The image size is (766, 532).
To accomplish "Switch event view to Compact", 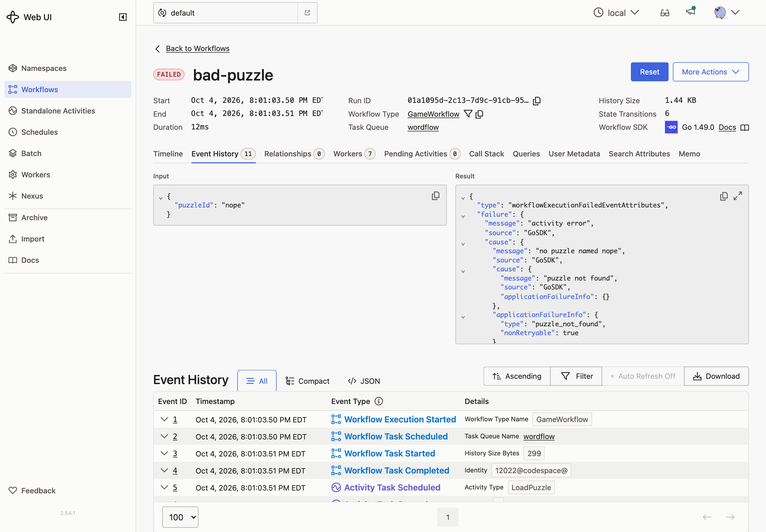I will (x=307, y=381).
